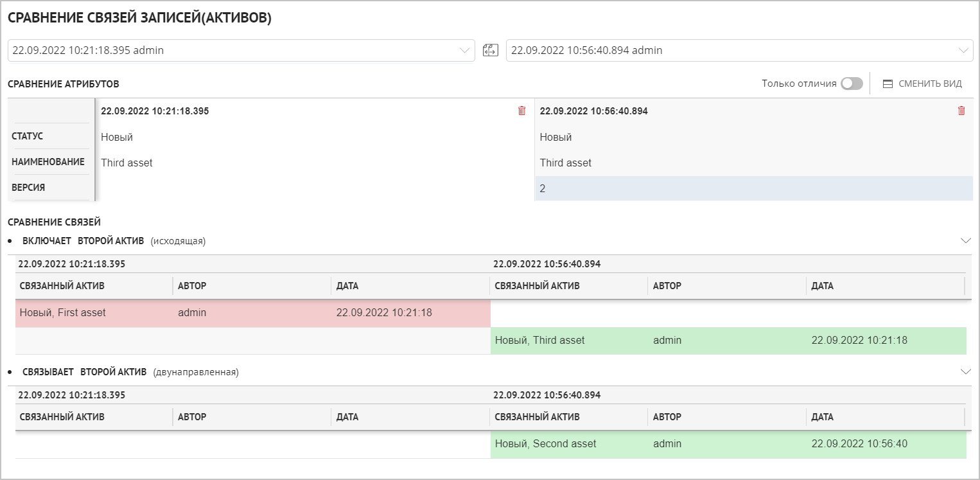Screen dimensions: 980x480
Task: Delete the 10:56:40.894 version column
Action: 961,111
